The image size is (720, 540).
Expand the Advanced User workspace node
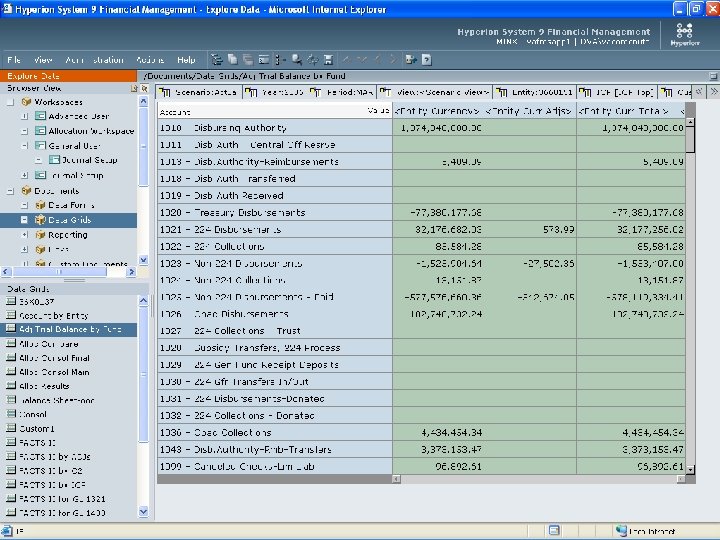pyautogui.click(x=24, y=116)
